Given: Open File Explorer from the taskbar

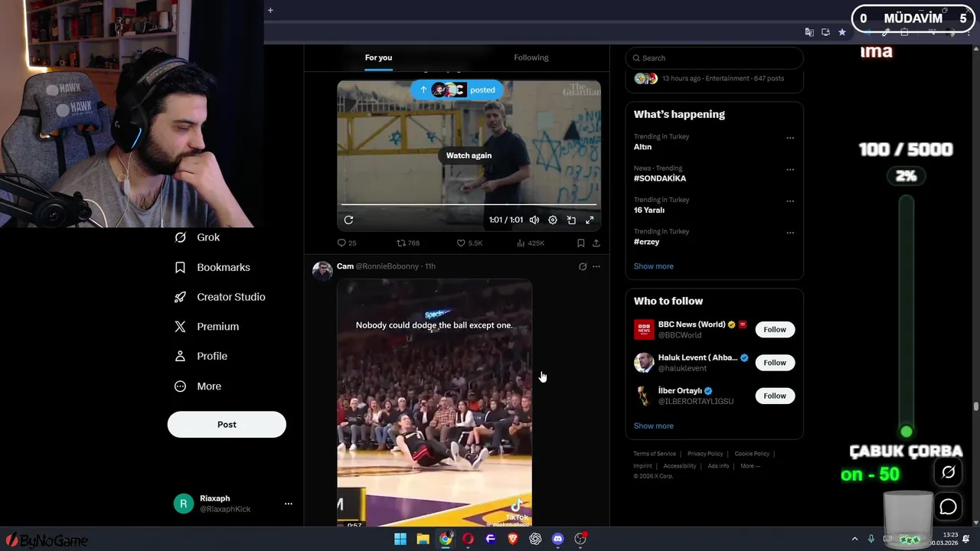Looking at the screenshot, I should click(x=423, y=539).
